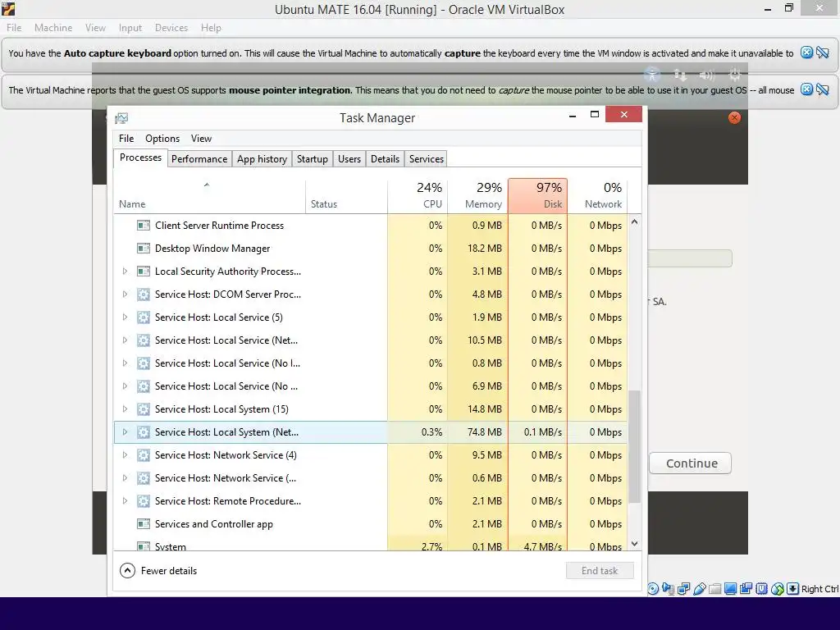Switch to the Performance tab
The height and width of the screenshot is (630, 840).
pyautogui.click(x=199, y=159)
